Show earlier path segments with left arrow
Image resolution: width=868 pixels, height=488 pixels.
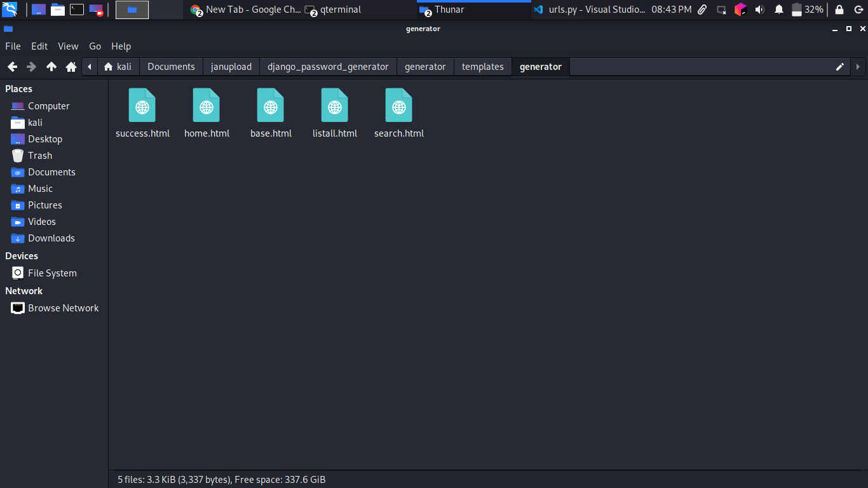click(90, 67)
